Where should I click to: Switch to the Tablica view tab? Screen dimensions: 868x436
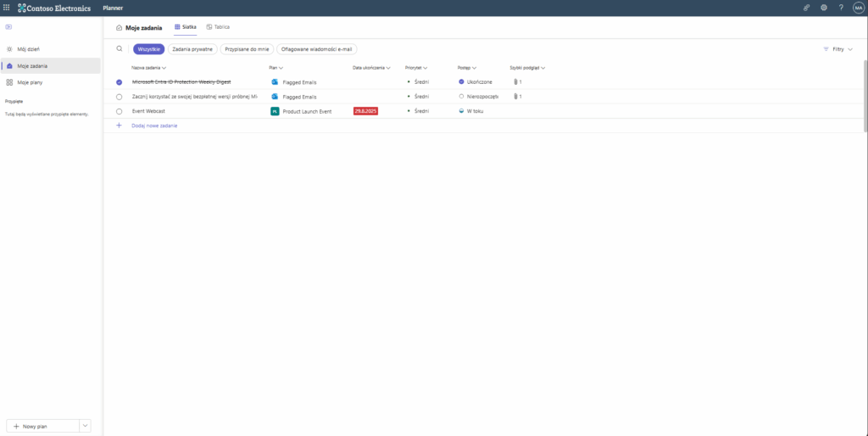point(218,27)
